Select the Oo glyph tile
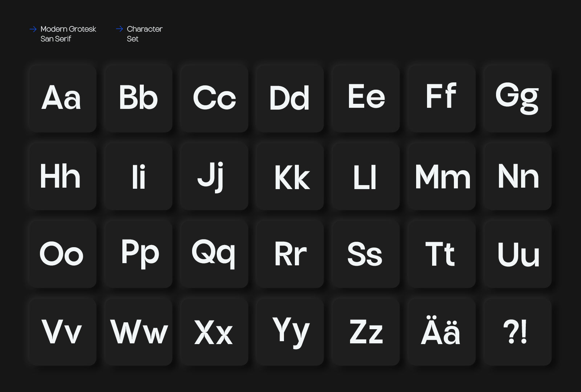581x392 pixels. [x=62, y=254]
